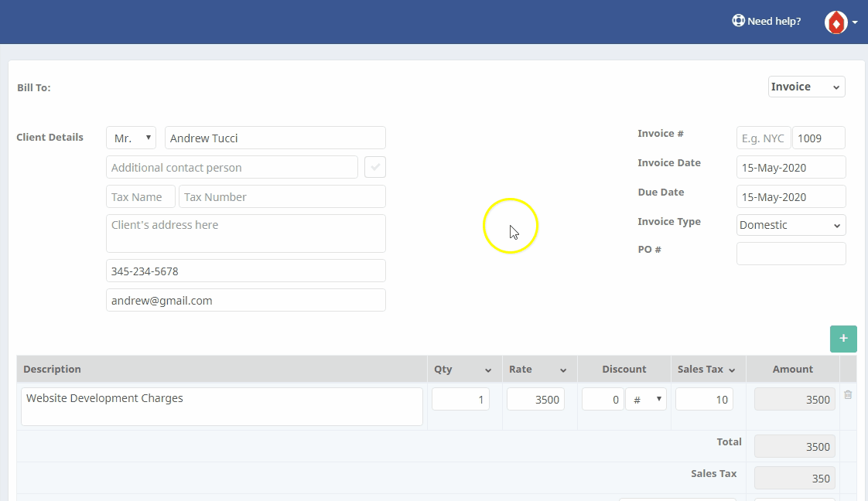Click the Total label

click(x=729, y=441)
